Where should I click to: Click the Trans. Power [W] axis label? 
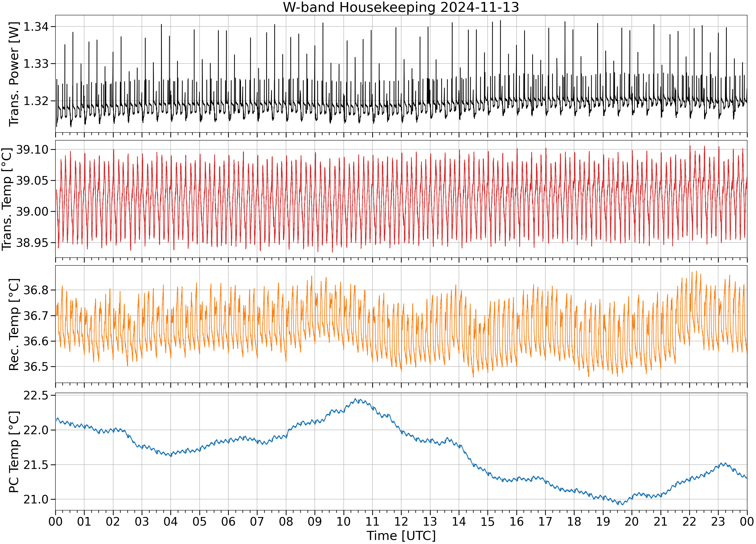pos(14,74)
